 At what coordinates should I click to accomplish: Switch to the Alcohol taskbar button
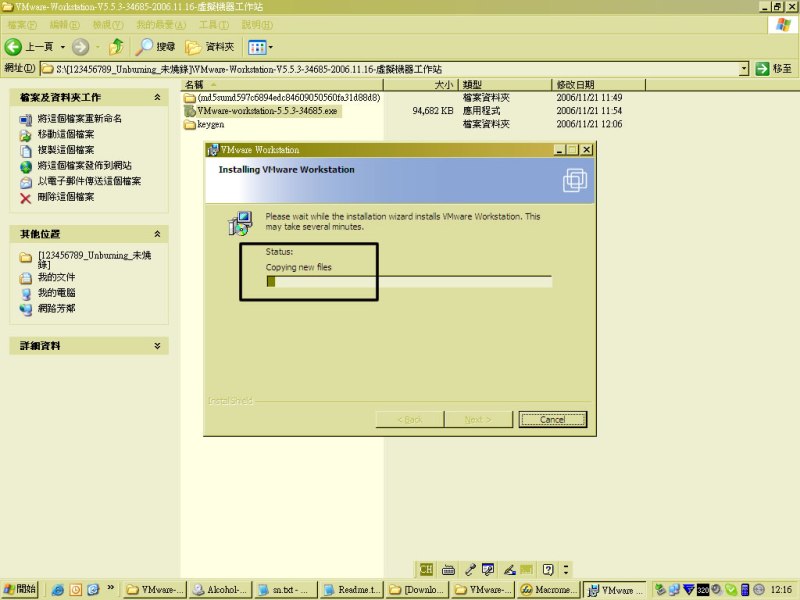(x=220, y=590)
